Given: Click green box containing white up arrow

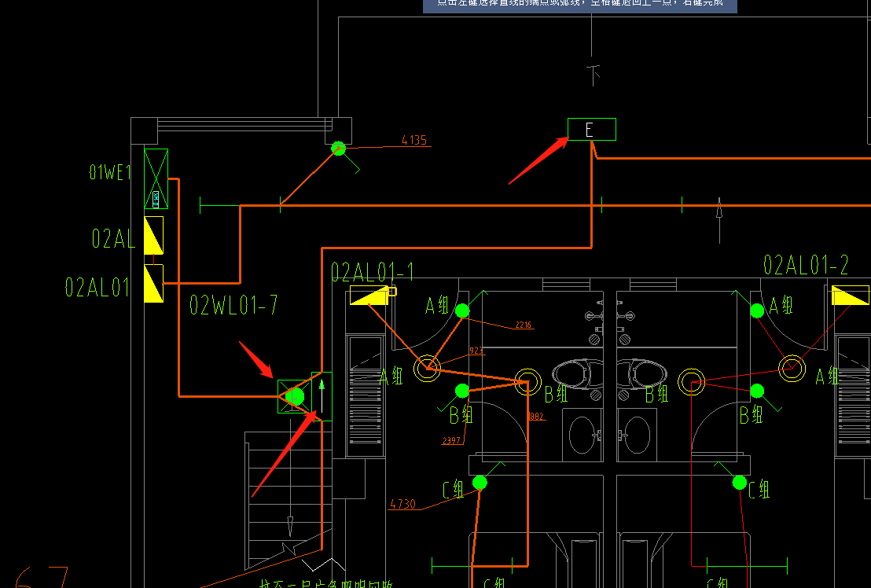Looking at the screenshot, I should (322, 396).
